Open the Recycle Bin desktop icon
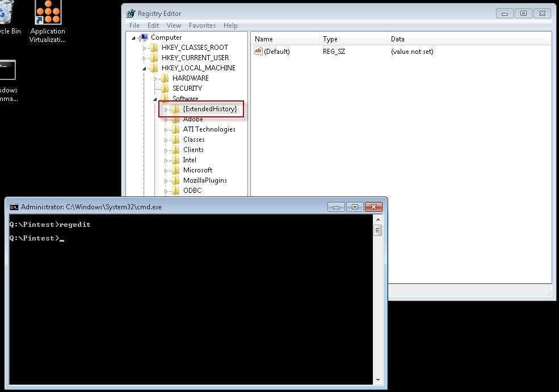 point(6,14)
